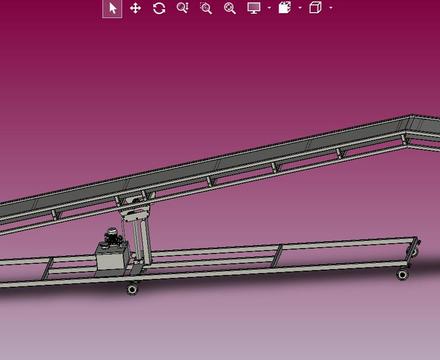440x360 pixels.
Task: Activate the Rotate view tool
Action: [159, 8]
